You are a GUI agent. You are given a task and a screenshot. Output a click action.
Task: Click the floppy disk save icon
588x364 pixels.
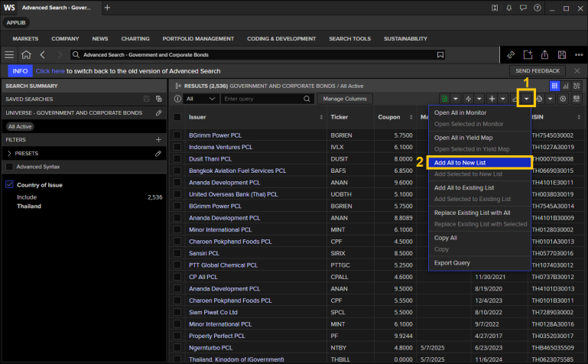(562, 55)
